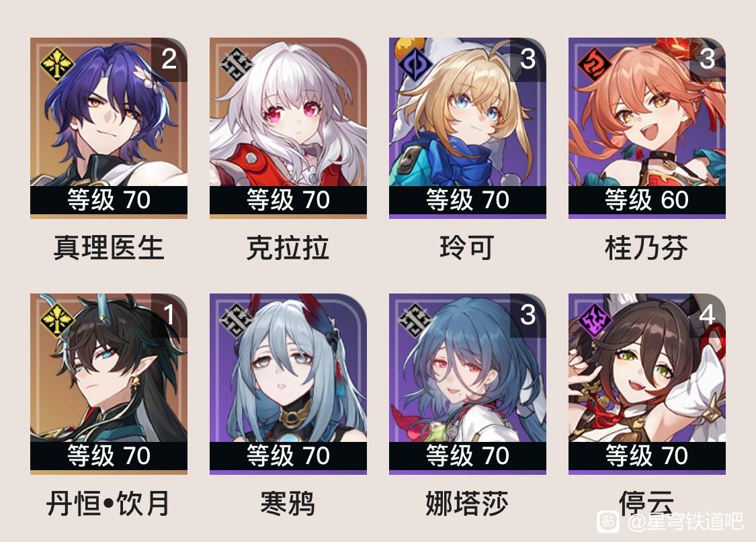Screen dimensions: 756x542
Task: Click the 等级 60 bar under 桂乃芬
Action: [x=647, y=200]
